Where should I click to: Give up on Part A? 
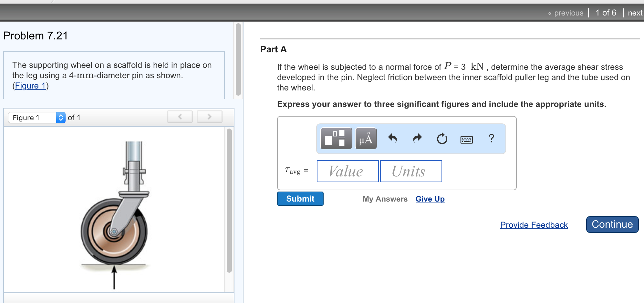[430, 199]
